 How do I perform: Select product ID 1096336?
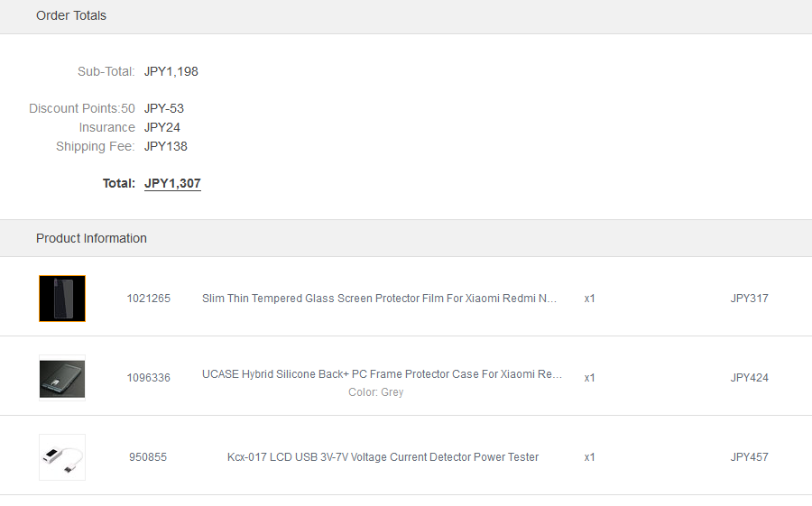pos(149,378)
